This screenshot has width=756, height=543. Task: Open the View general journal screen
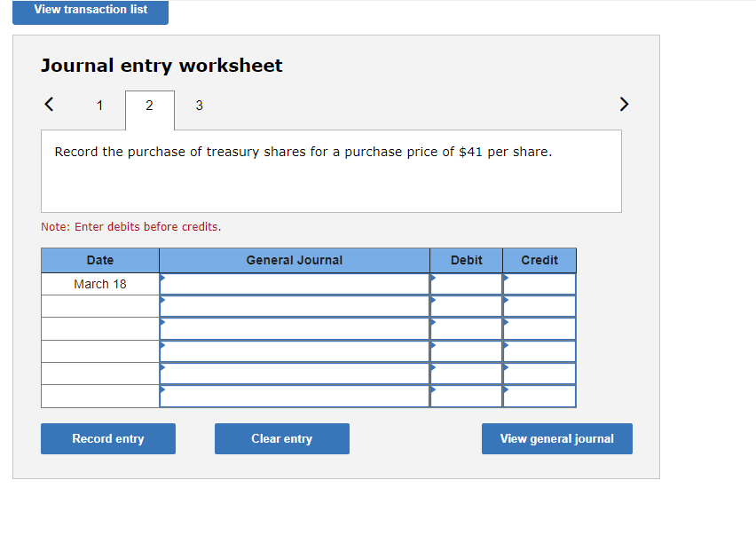coord(556,438)
